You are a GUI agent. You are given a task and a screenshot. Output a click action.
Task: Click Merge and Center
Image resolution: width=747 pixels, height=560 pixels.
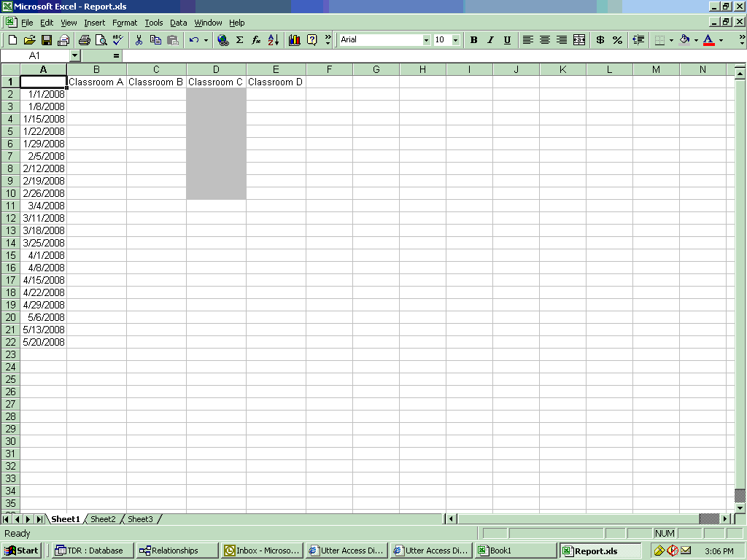578,40
